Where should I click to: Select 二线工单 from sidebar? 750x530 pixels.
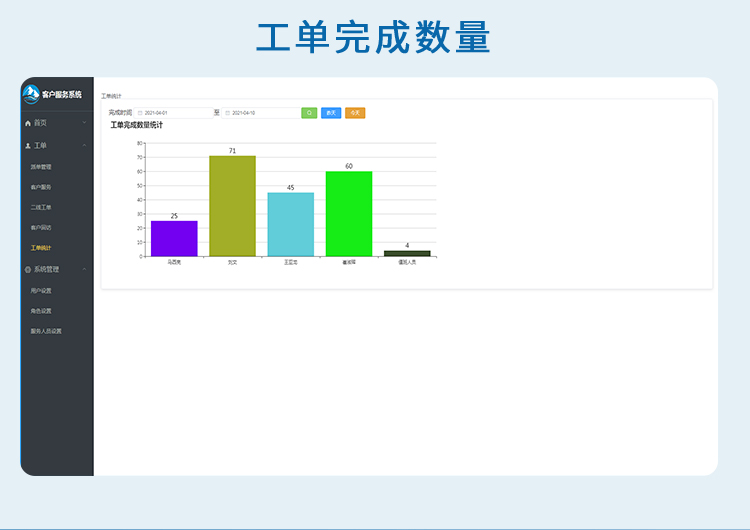click(41, 207)
